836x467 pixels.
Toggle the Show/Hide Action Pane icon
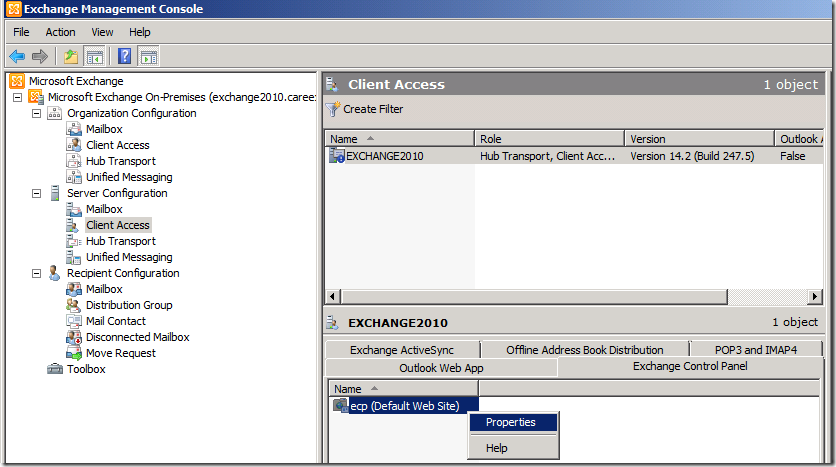point(149,57)
